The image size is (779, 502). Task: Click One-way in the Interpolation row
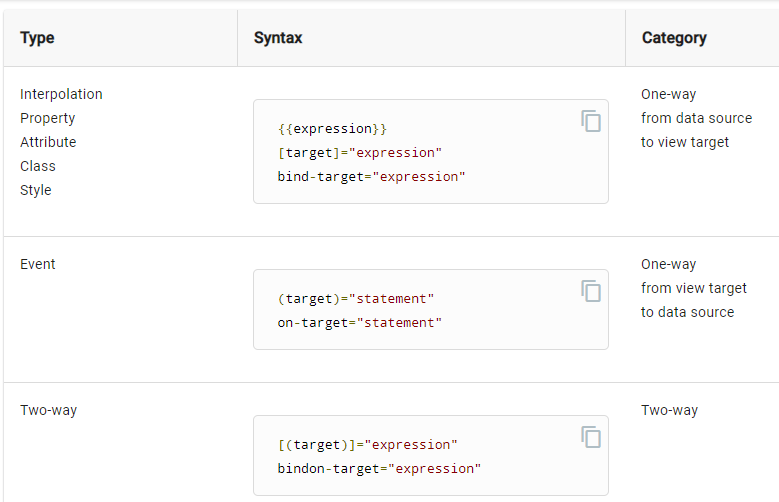click(x=669, y=94)
